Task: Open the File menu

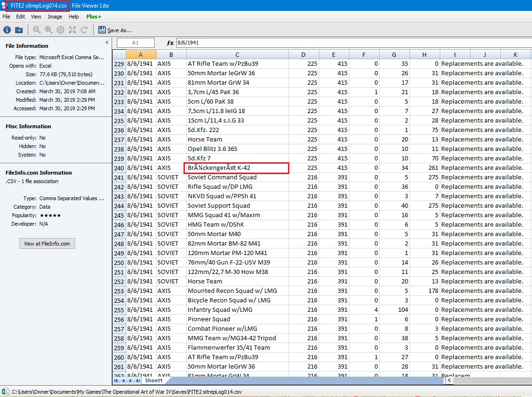Action: 7,17
